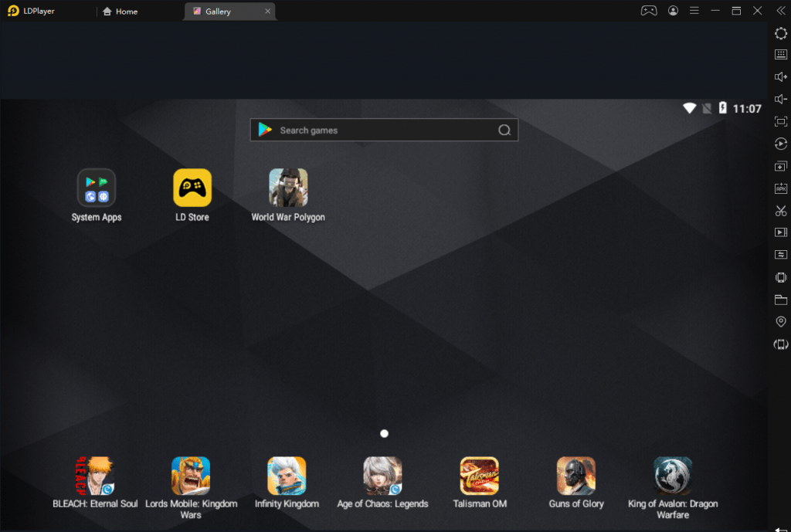Open the gamepad icon in title bar
The width and height of the screenshot is (791, 532).
point(649,11)
